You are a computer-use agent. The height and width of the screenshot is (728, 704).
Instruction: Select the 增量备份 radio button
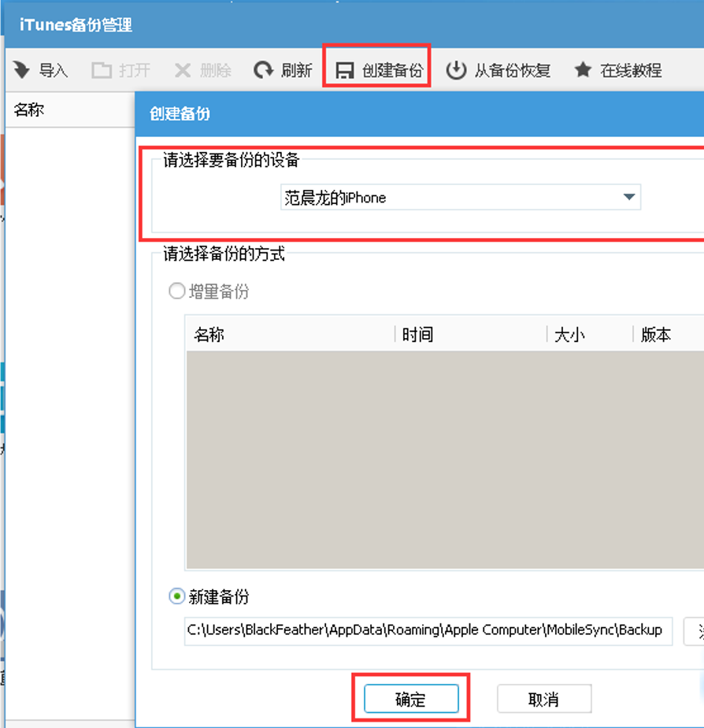click(177, 291)
